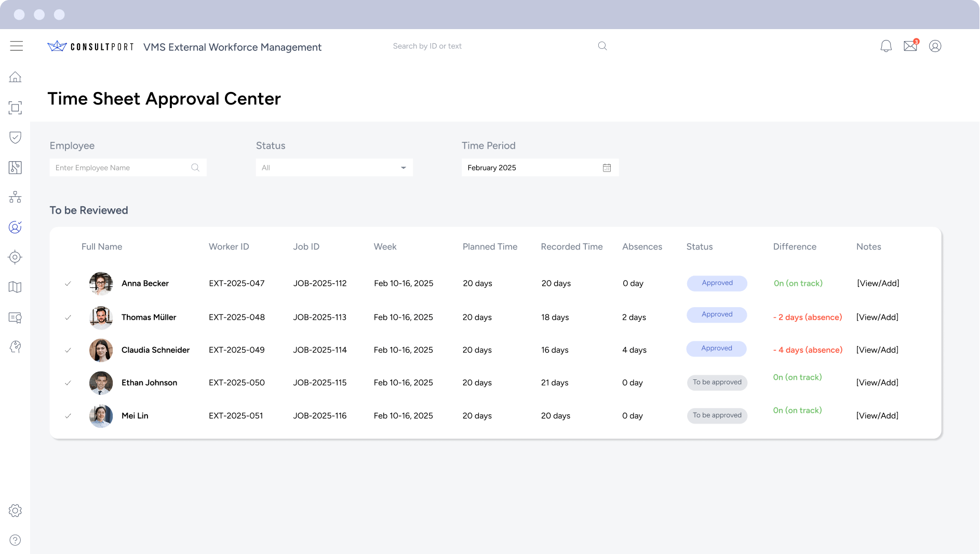Open View/Add notes for Claudia Schneider
Viewport: 980px width, 554px height.
877,350
